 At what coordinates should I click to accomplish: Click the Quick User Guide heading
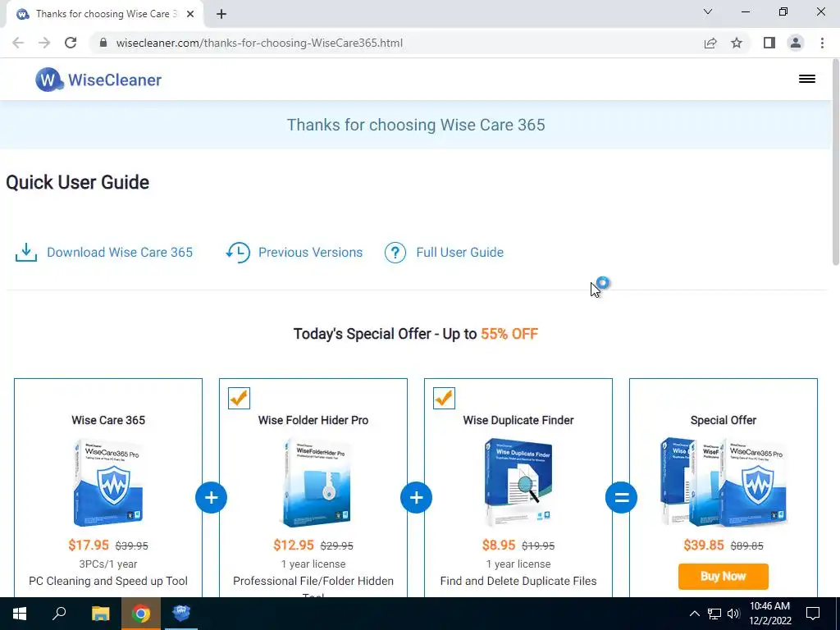pyautogui.click(x=78, y=182)
